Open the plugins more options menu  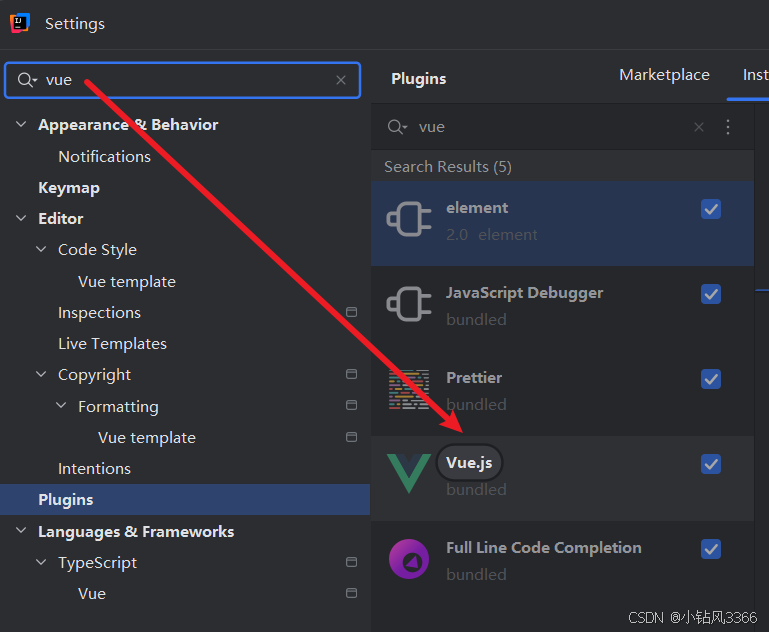728,127
